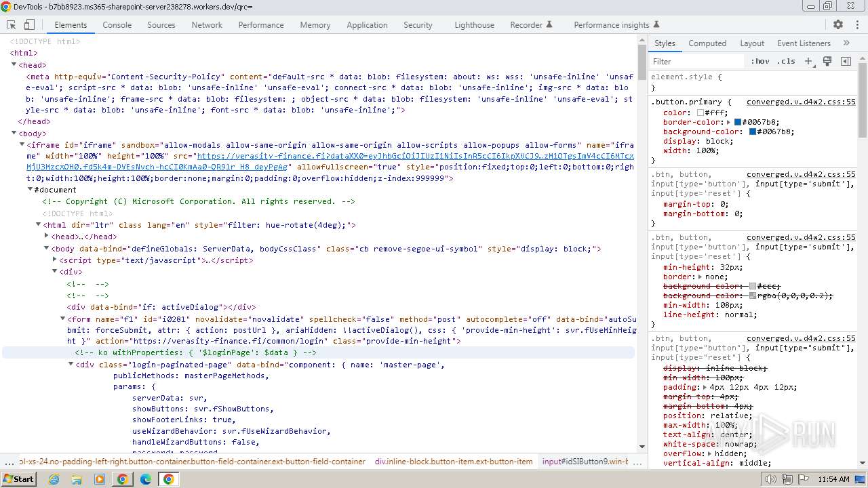Collapse the form name=f1 node
The width and height of the screenshot is (868, 488).
(x=62, y=319)
